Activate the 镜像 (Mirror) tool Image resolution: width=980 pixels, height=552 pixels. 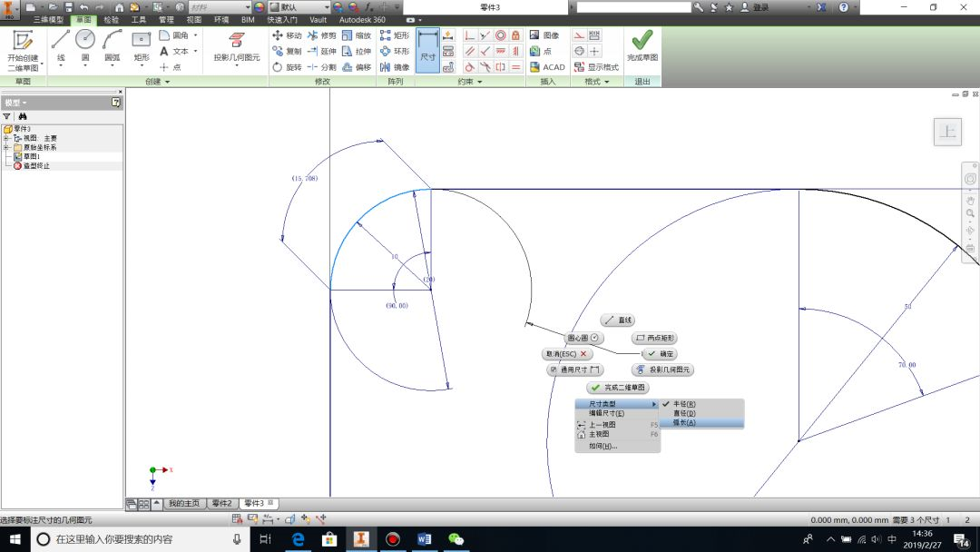pos(395,67)
